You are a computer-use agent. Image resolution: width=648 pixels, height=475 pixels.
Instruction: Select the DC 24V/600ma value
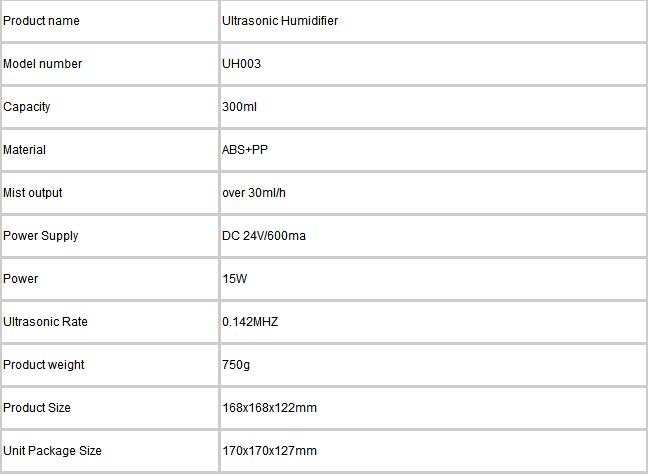click(264, 236)
